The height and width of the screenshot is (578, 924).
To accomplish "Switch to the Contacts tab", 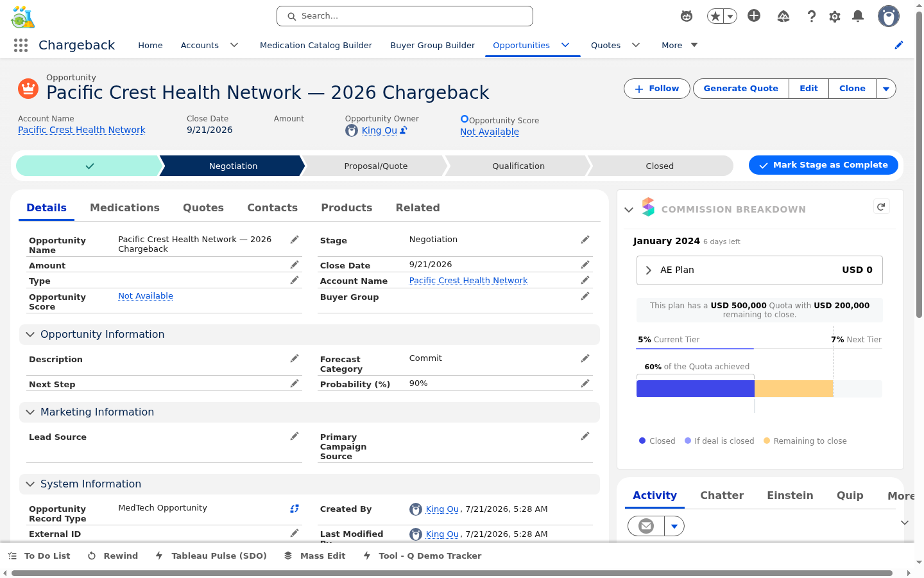I will point(272,207).
